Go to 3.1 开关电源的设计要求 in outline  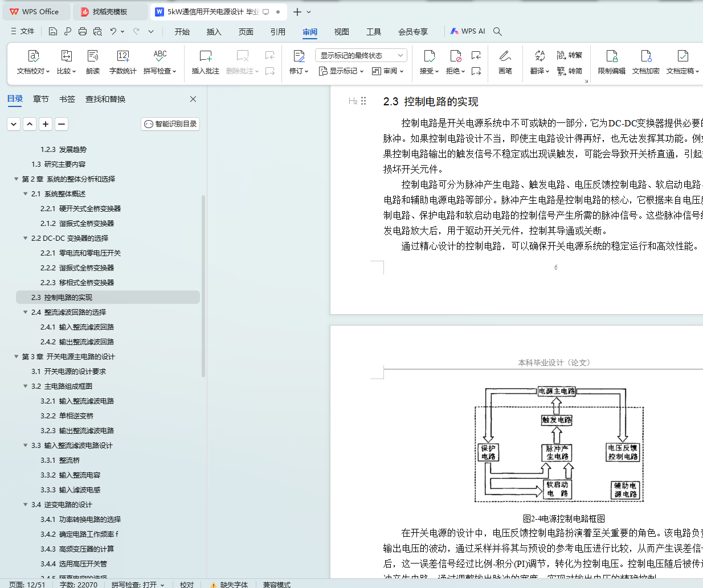tap(68, 371)
